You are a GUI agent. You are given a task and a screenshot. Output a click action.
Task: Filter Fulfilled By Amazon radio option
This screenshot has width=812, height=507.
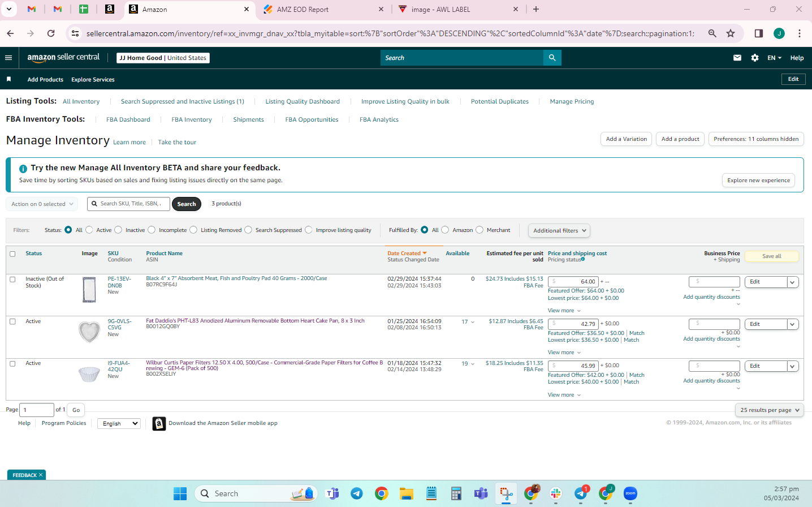coord(445,230)
